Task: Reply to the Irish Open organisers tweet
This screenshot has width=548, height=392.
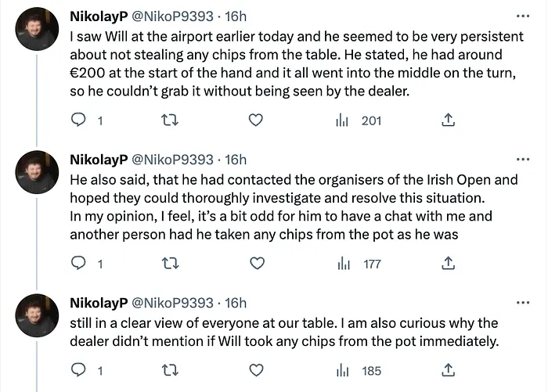Action: pyautogui.click(x=78, y=264)
